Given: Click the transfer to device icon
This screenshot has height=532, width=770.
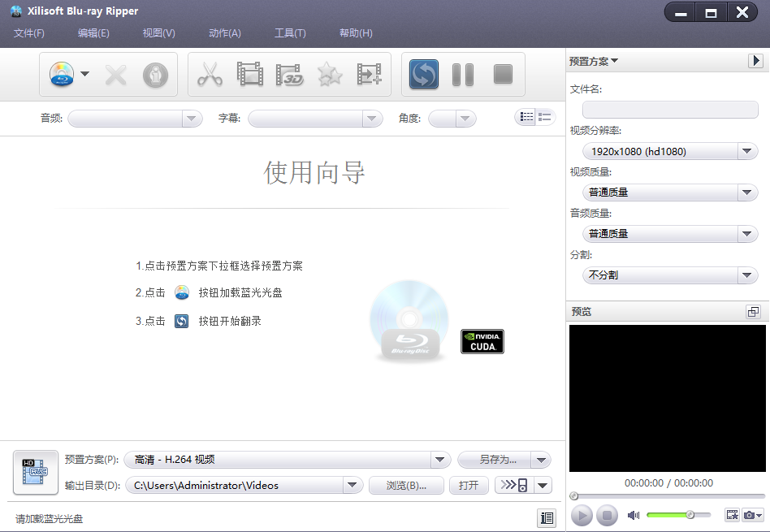Looking at the screenshot, I should (514, 486).
